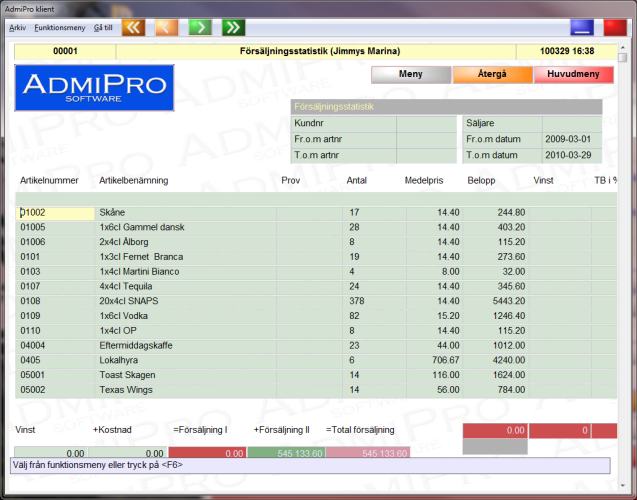
Task: Click the Återgå button
Action: (x=492, y=74)
